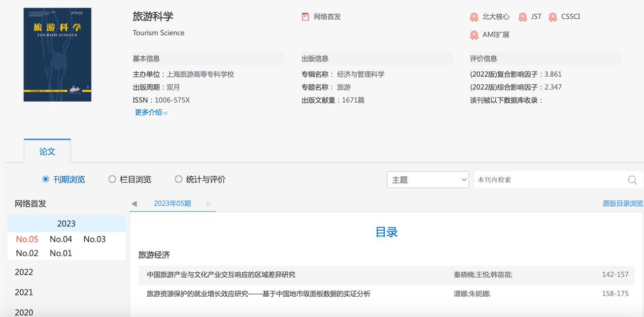Open the 2023年05期 issue tab
This screenshot has width=644, height=317.
pos(172,203)
